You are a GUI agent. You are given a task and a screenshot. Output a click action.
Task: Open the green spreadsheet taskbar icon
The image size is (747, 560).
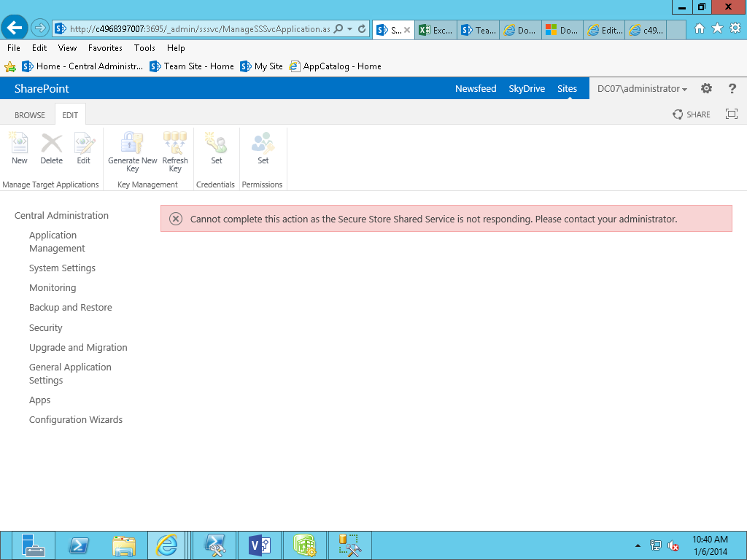click(x=305, y=545)
